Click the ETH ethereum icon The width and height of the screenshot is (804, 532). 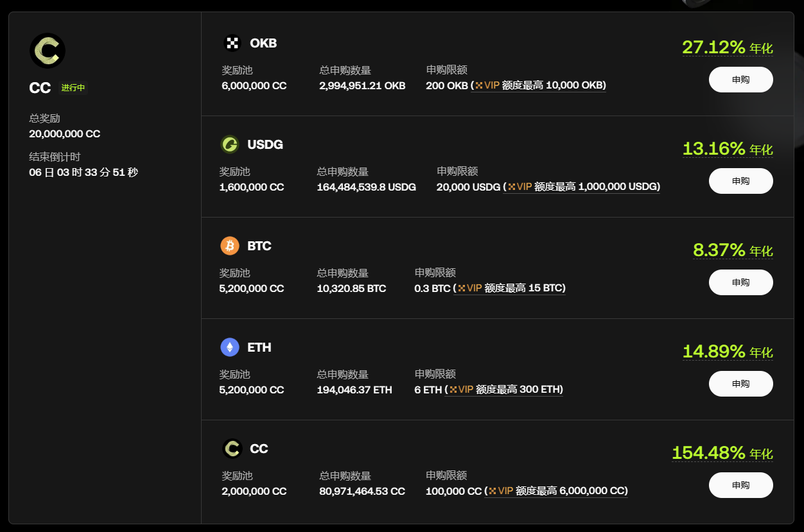tap(229, 347)
